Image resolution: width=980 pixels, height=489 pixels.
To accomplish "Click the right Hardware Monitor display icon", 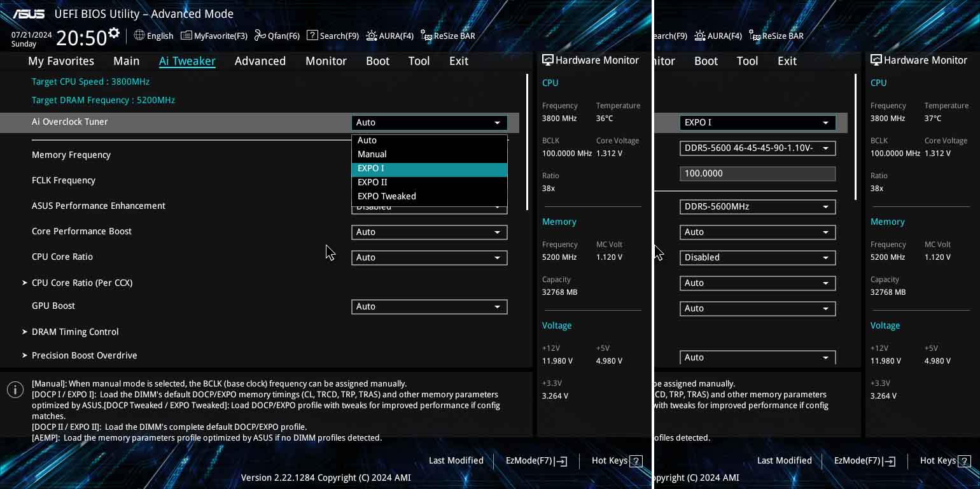I will pyautogui.click(x=876, y=60).
